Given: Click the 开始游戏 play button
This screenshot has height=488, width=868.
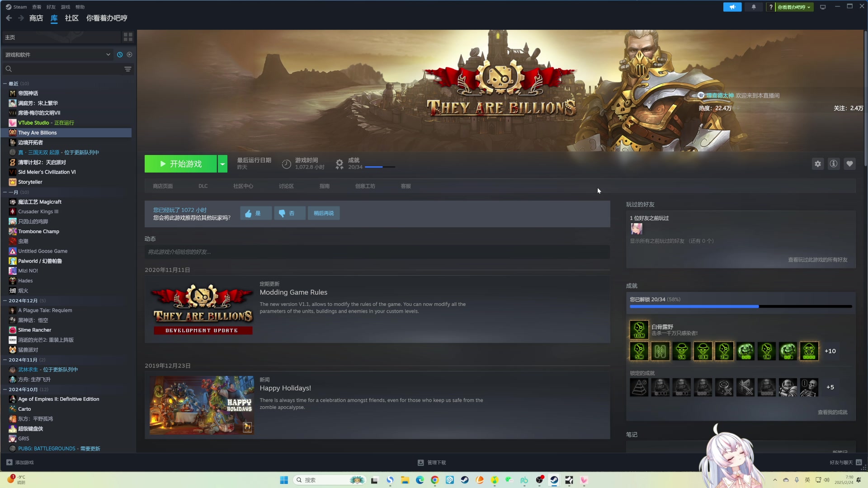Looking at the screenshot, I should tap(181, 164).
